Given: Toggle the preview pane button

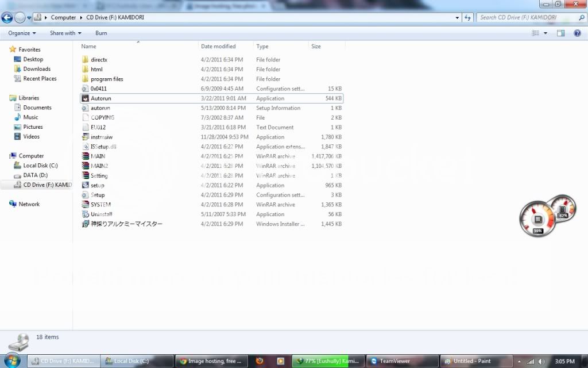Looking at the screenshot, I should tap(561, 33).
